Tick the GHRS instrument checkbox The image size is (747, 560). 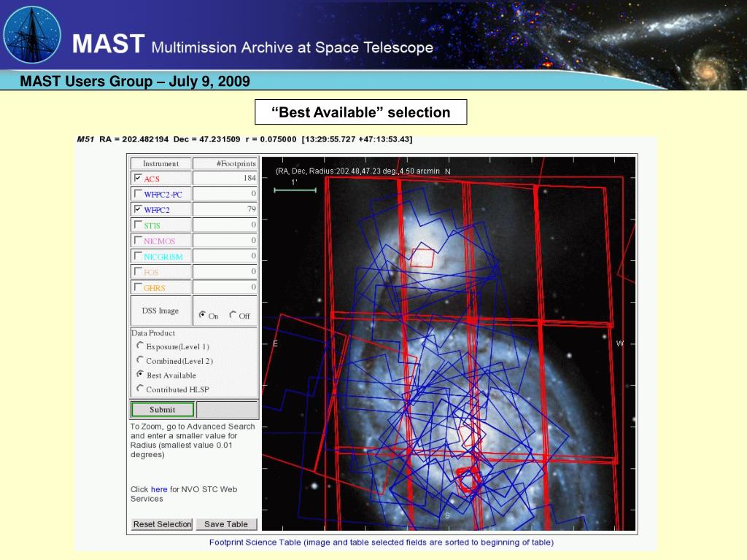click(x=138, y=287)
